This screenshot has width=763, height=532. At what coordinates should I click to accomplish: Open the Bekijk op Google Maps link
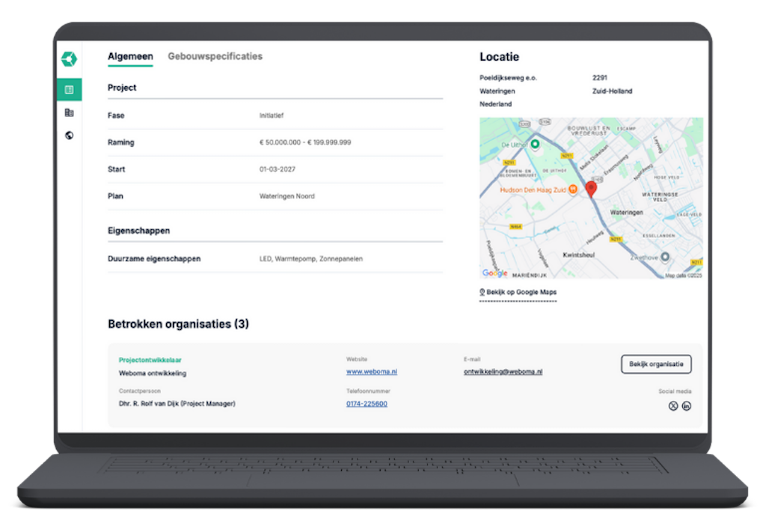click(521, 292)
